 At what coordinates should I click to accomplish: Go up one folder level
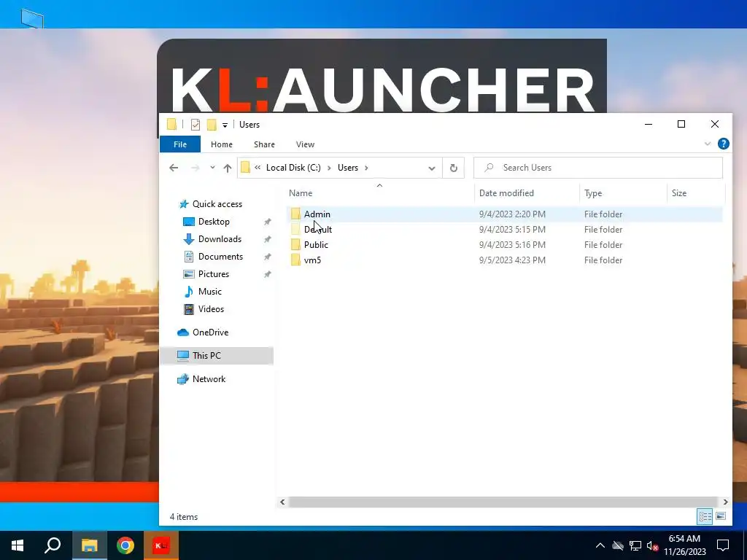(228, 168)
